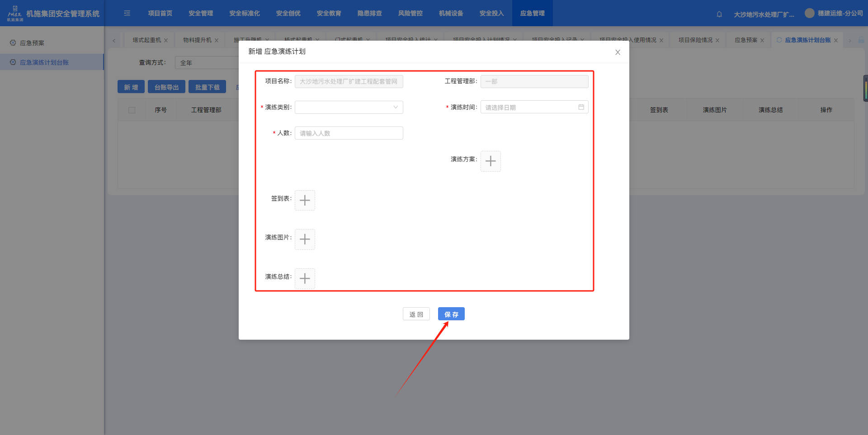Click the calendar icon in 演练时间
The width and height of the screenshot is (868, 435).
pyautogui.click(x=581, y=107)
